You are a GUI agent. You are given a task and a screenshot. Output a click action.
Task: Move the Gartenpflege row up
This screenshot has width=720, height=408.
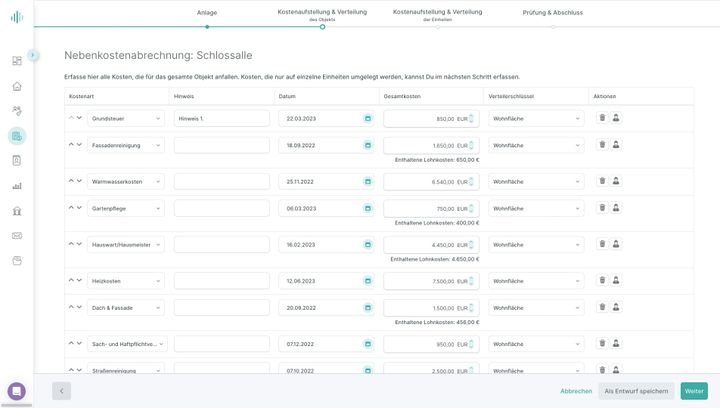[71, 208]
